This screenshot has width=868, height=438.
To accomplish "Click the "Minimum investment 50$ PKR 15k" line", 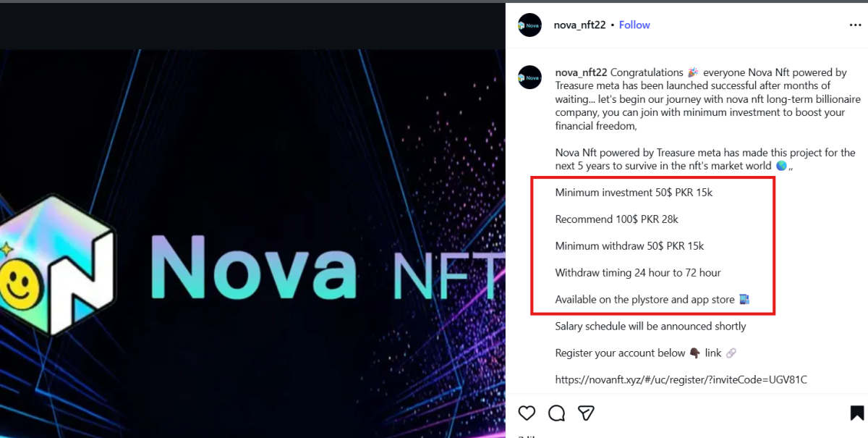I will point(634,193).
